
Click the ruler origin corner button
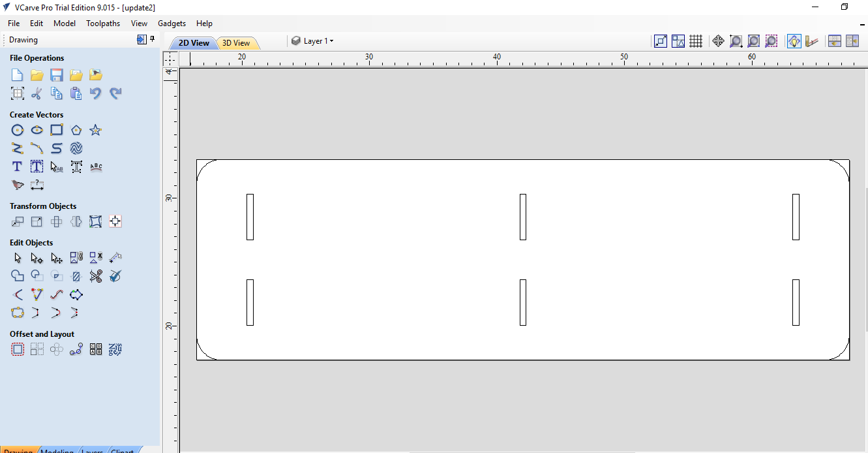tap(170, 59)
